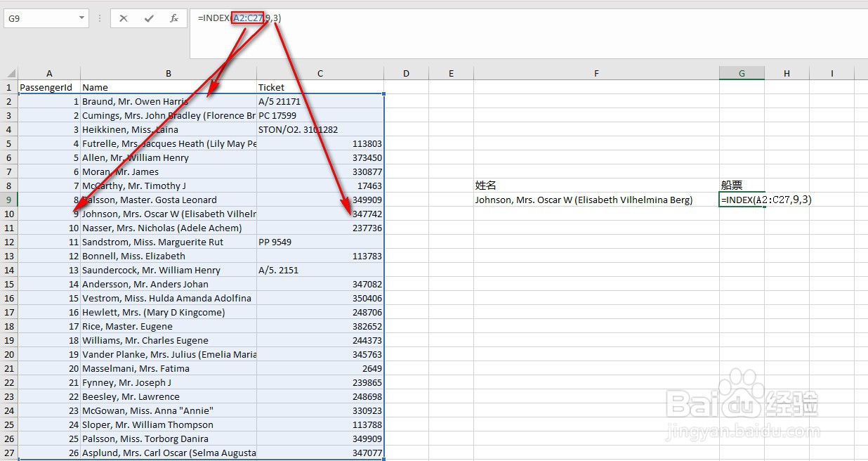Select cell with Masselmani, Mrs. Fatima

pyautogui.click(x=169, y=368)
